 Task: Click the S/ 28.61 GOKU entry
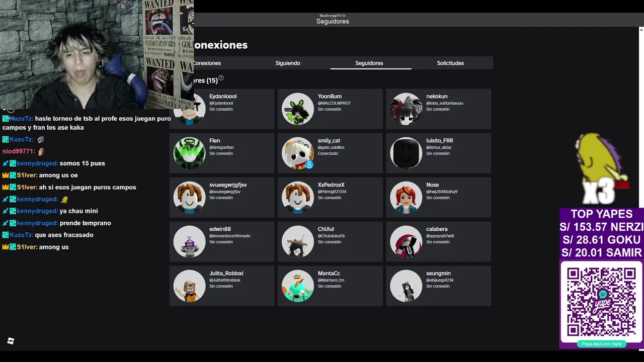point(602,240)
